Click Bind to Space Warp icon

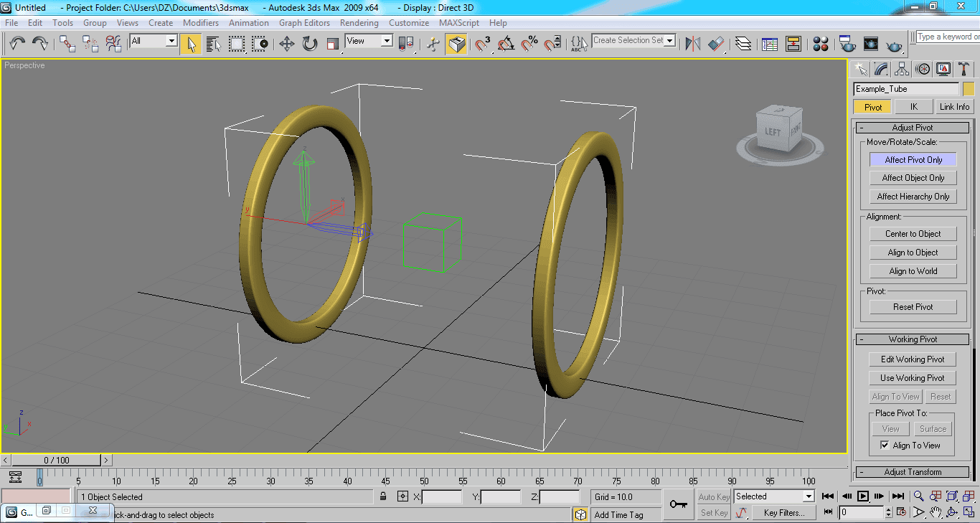tap(114, 44)
